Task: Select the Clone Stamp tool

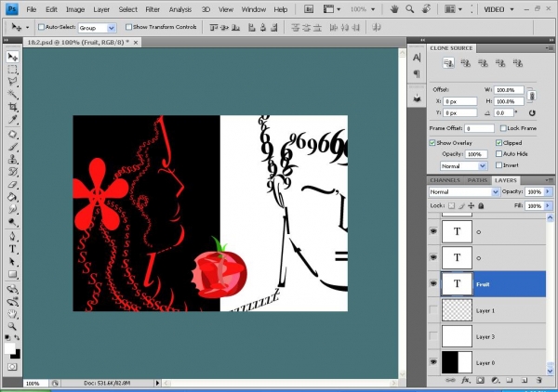Action: pos(12,159)
